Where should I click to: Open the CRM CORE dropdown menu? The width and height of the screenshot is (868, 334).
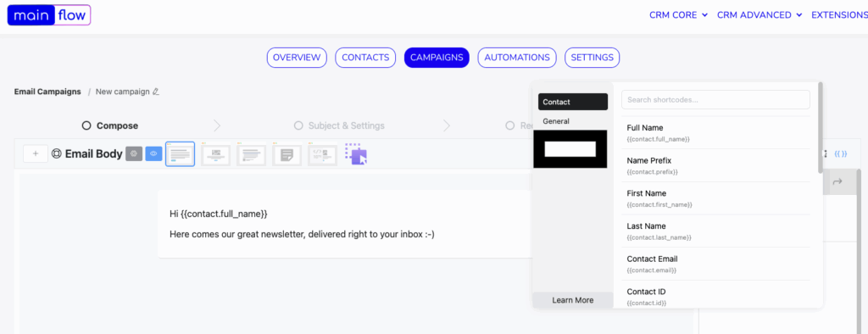678,15
